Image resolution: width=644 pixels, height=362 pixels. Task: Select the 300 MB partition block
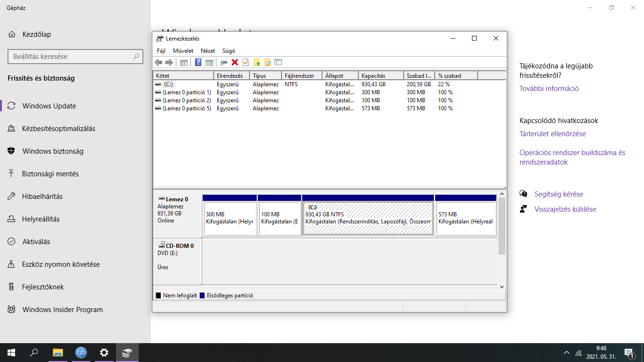(x=230, y=214)
